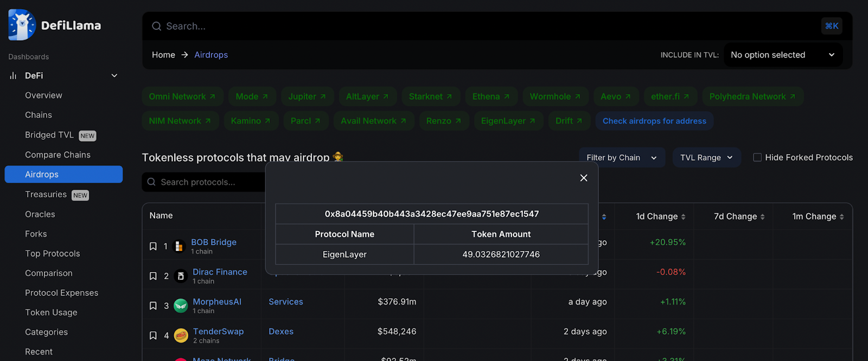Open the AltLayer airdrop chip
The image size is (868, 361).
(368, 96)
